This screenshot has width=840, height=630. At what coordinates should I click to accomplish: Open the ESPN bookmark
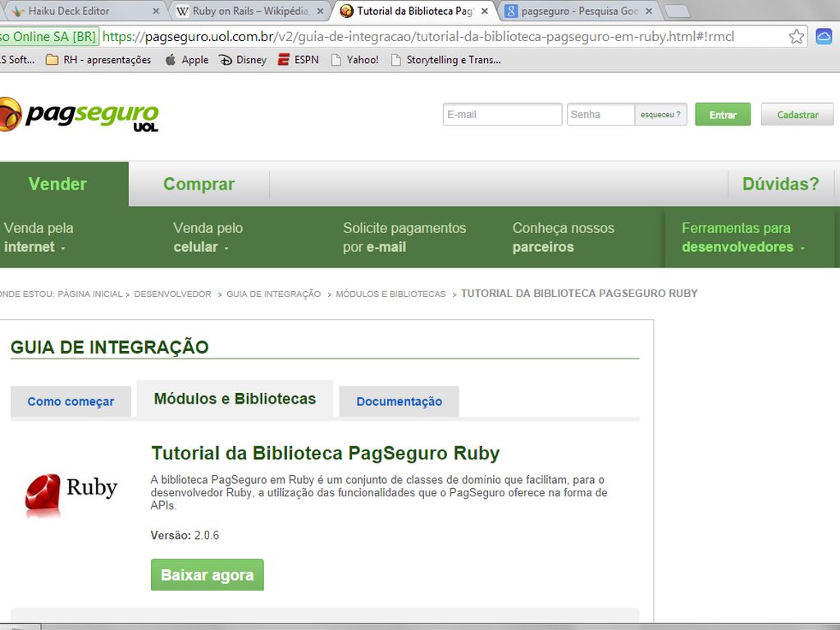point(298,60)
